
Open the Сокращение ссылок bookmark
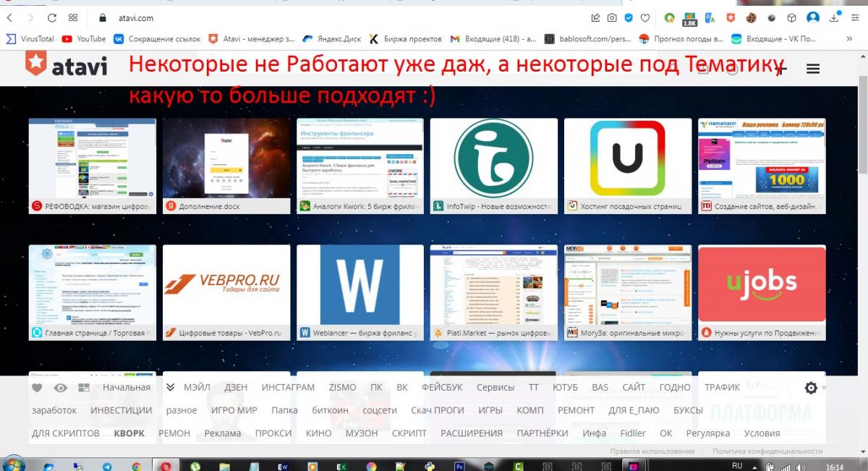pos(156,38)
